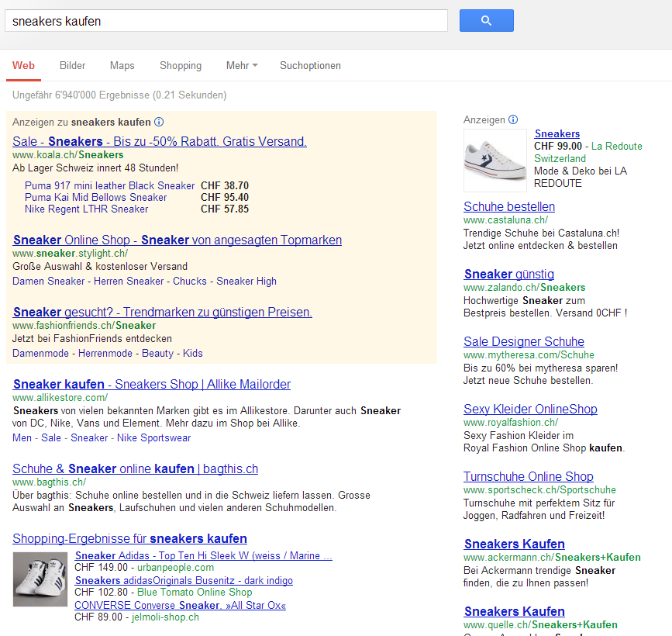
Task: Open the white Converse sneaker ad image
Action: pos(495,161)
